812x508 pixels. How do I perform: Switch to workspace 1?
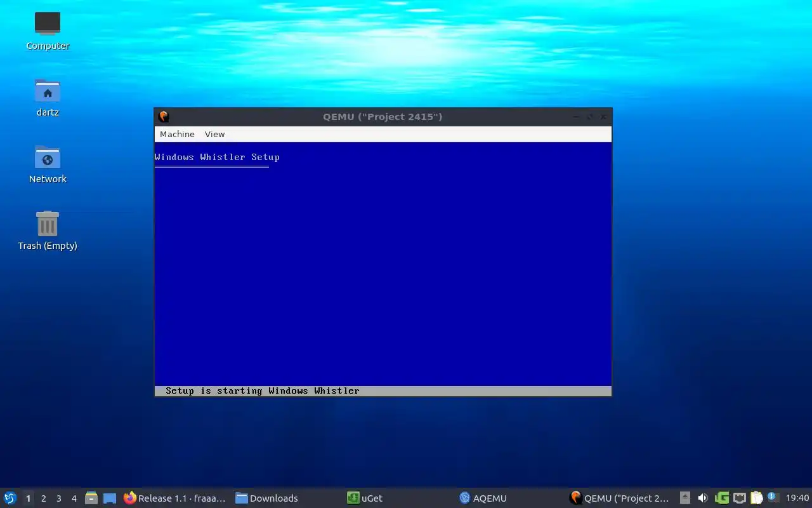(x=28, y=498)
